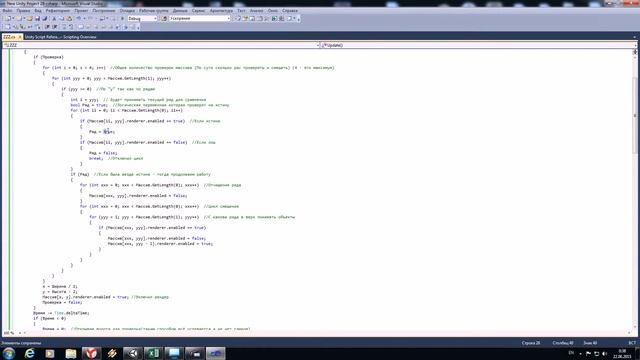Image resolution: width=640 pixels, height=360 pixels.
Task: Click the Cut toolbar icon
Action: tap(54, 18)
